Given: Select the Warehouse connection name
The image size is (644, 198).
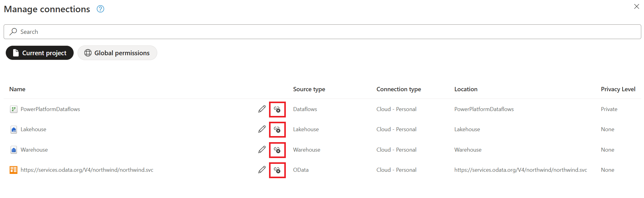Looking at the screenshot, I should coord(34,150).
